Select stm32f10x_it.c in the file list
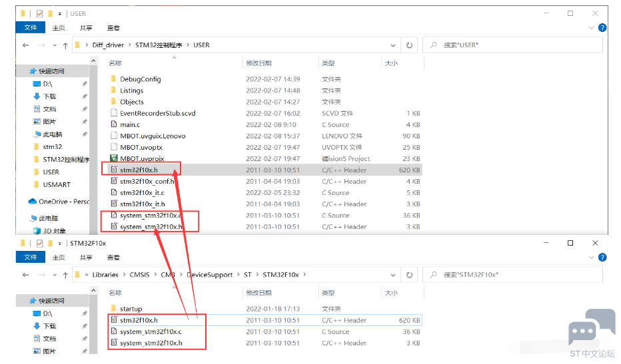Viewport: 621px width, 364px height. point(142,193)
